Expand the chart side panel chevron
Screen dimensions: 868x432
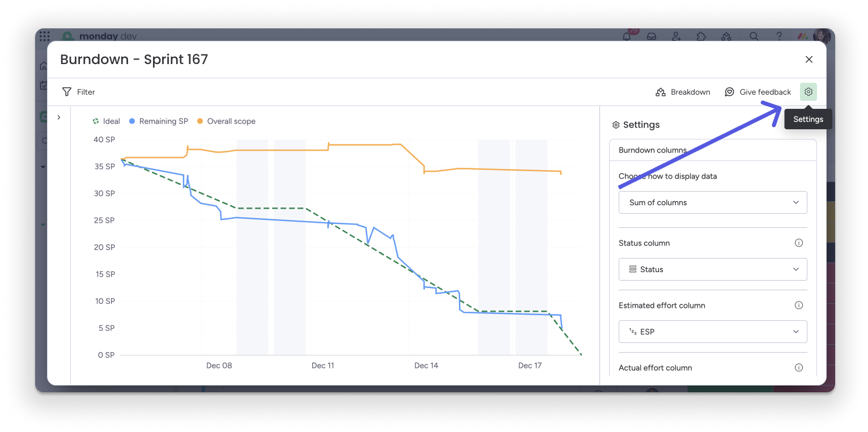pyautogui.click(x=58, y=117)
